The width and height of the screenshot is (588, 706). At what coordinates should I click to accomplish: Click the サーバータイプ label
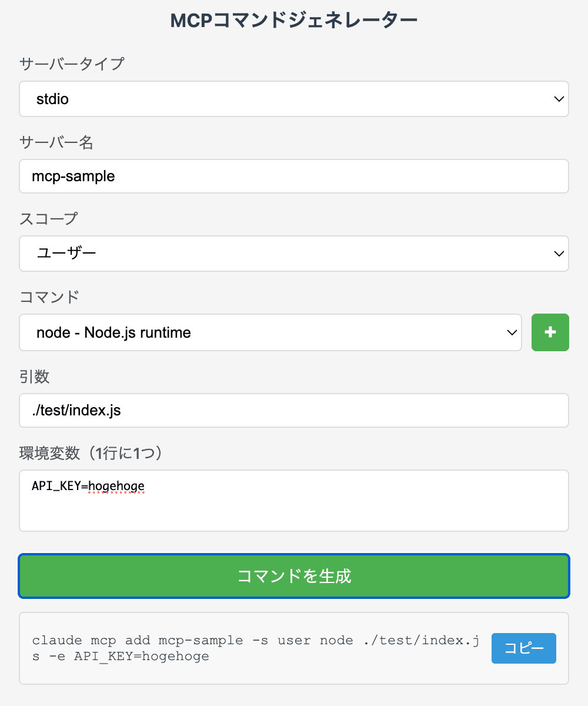(71, 64)
